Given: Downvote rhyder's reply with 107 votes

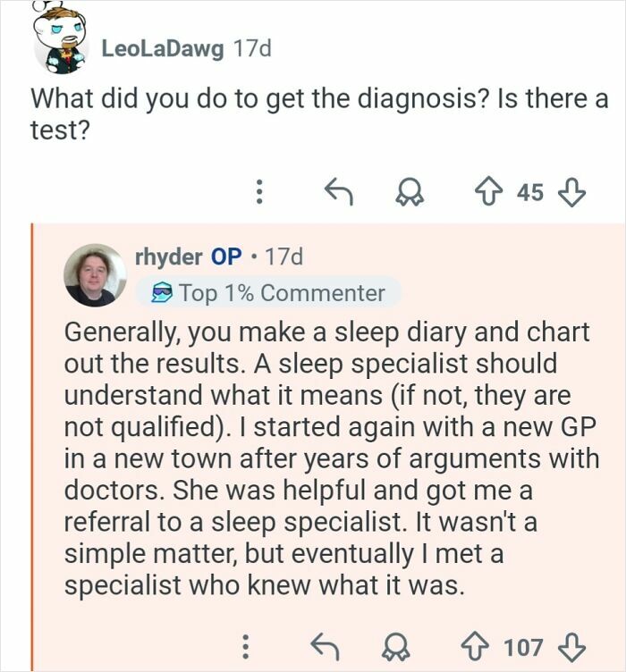Looking at the screenshot, I should (x=571, y=648).
